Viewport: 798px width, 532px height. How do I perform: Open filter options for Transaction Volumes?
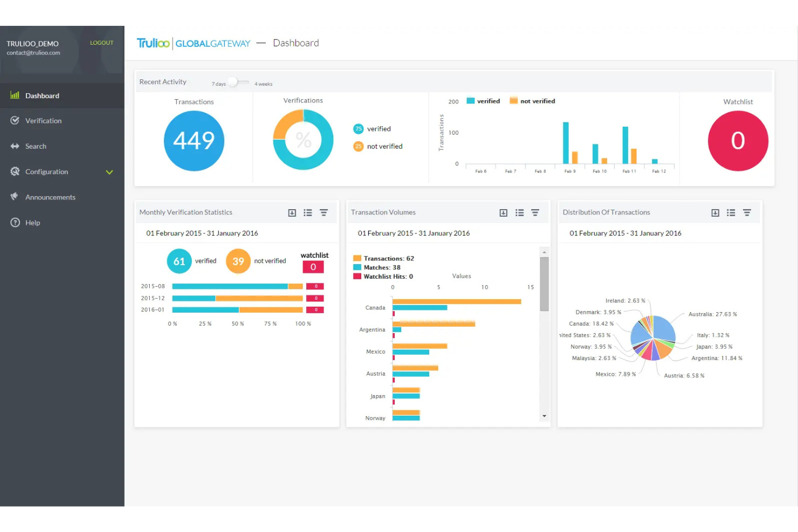click(x=535, y=213)
